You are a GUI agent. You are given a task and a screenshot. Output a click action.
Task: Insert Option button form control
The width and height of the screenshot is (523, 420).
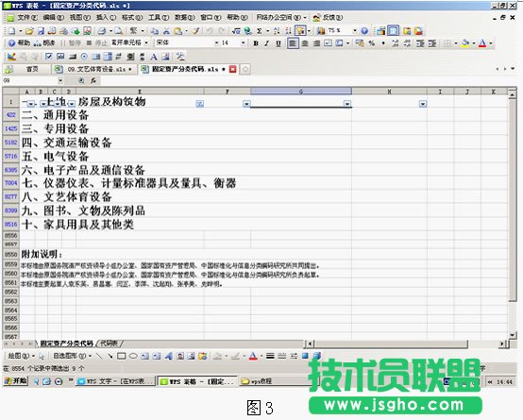84,57
